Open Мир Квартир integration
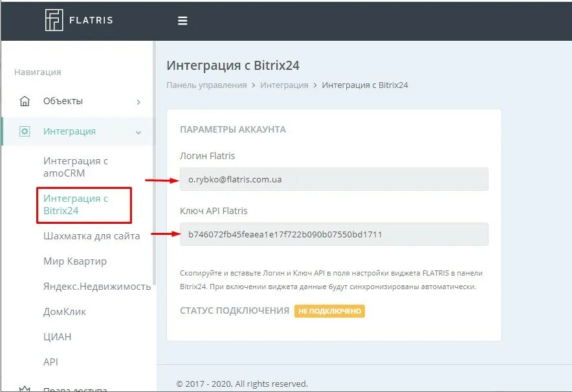Image resolution: width=572 pixels, height=392 pixels. [75, 261]
